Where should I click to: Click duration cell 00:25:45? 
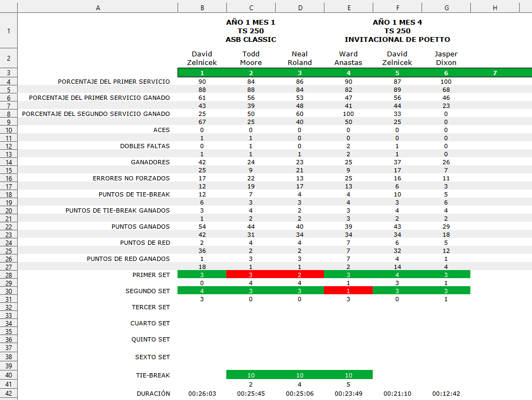point(251,394)
